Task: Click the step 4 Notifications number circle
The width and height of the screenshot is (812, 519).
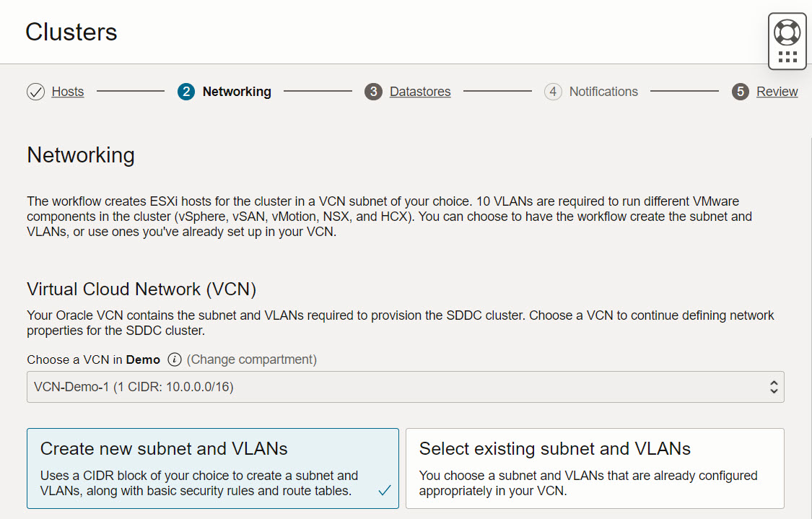Action: pyautogui.click(x=553, y=92)
